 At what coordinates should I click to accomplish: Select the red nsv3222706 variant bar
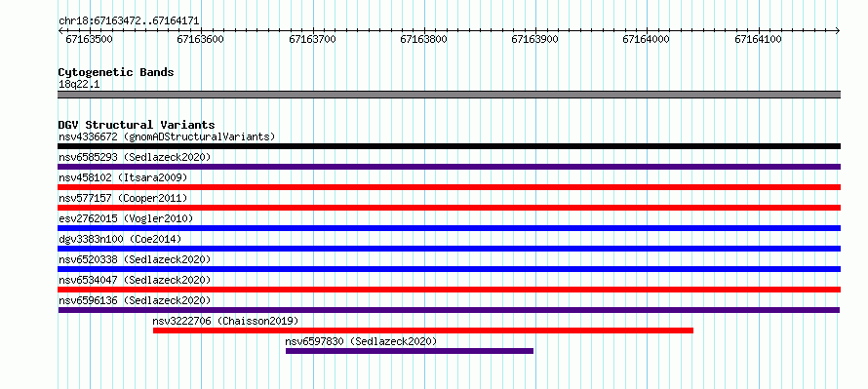(x=423, y=331)
